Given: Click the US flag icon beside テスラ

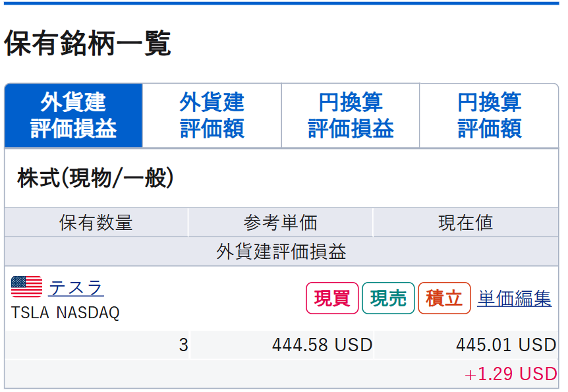Looking at the screenshot, I should click(26, 287).
